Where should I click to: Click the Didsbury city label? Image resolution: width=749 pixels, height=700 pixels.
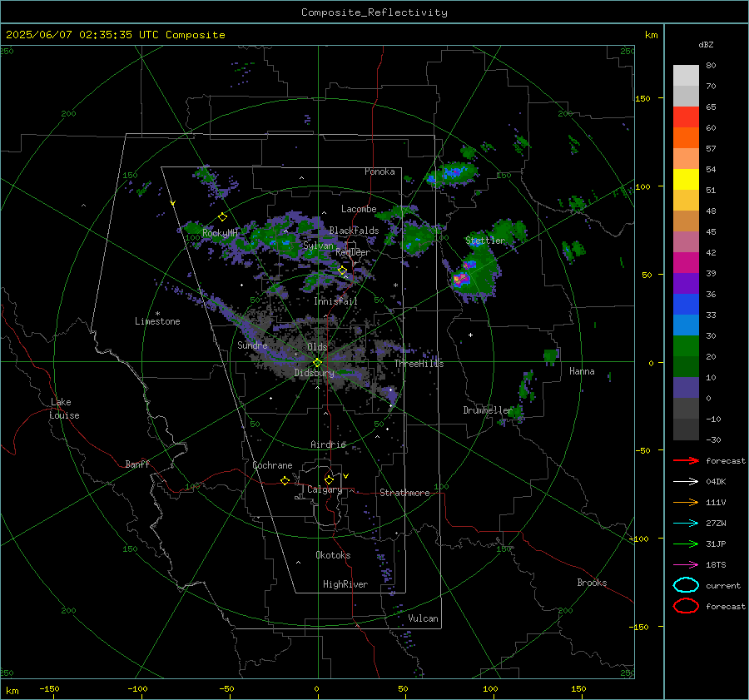tap(314, 373)
